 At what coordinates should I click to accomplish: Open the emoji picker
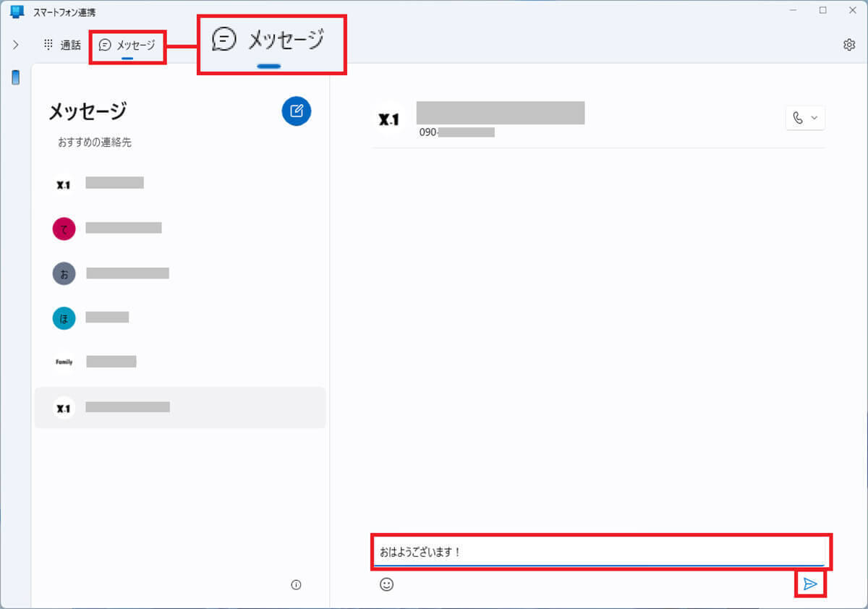387,584
